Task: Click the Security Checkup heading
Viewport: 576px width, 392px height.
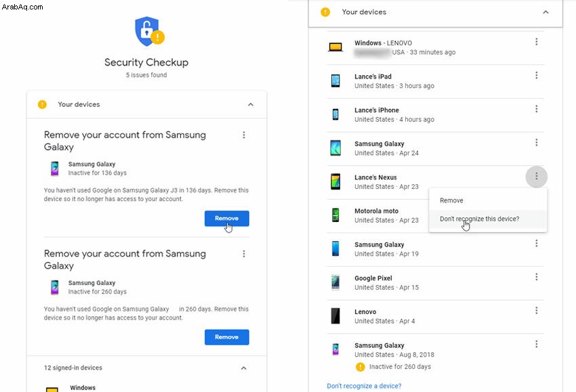Action: tap(146, 62)
